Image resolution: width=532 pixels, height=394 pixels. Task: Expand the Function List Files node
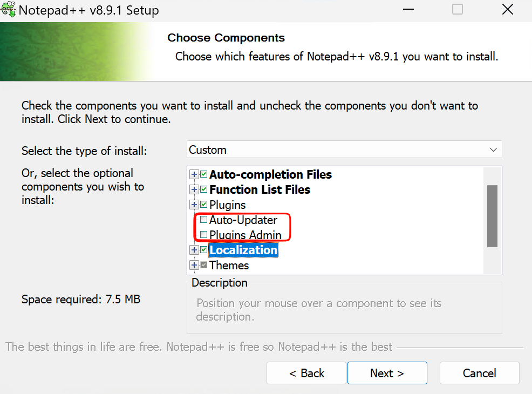click(194, 189)
